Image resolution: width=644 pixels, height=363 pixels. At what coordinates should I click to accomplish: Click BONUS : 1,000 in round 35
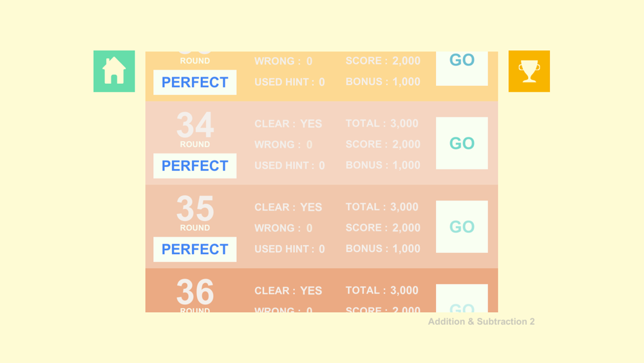383,249
